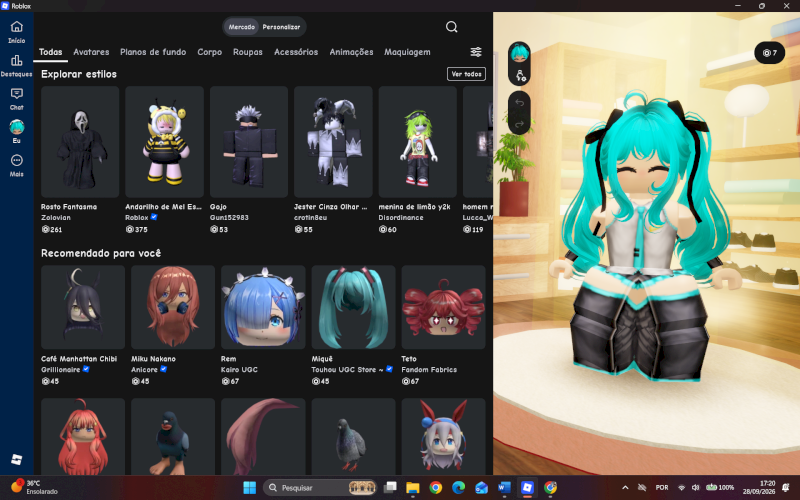Open the bunny-ear silver hair item thumbnail
The width and height of the screenshot is (800, 500).
tap(443, 437)
